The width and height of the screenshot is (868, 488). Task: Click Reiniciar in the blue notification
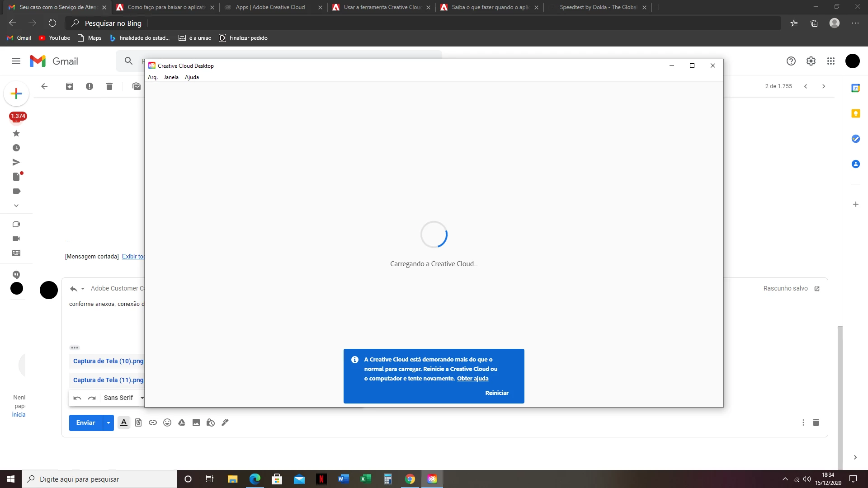pyautogui.click(x=497, y=393)
